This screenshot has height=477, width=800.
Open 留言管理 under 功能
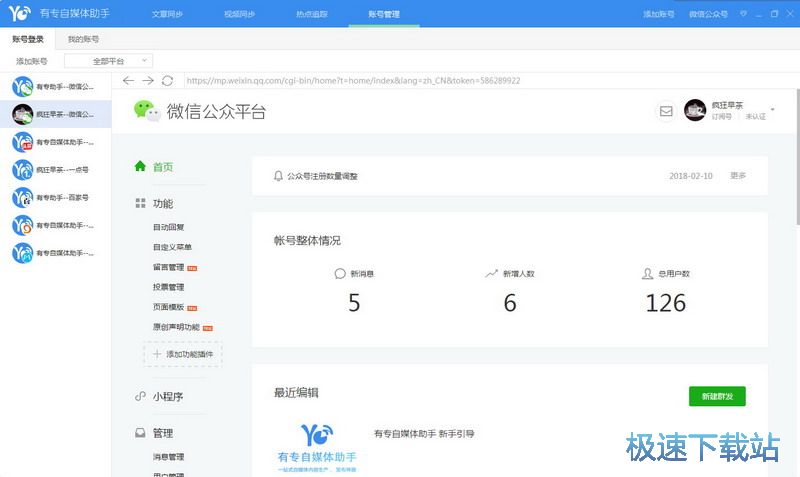click(168, 267)
